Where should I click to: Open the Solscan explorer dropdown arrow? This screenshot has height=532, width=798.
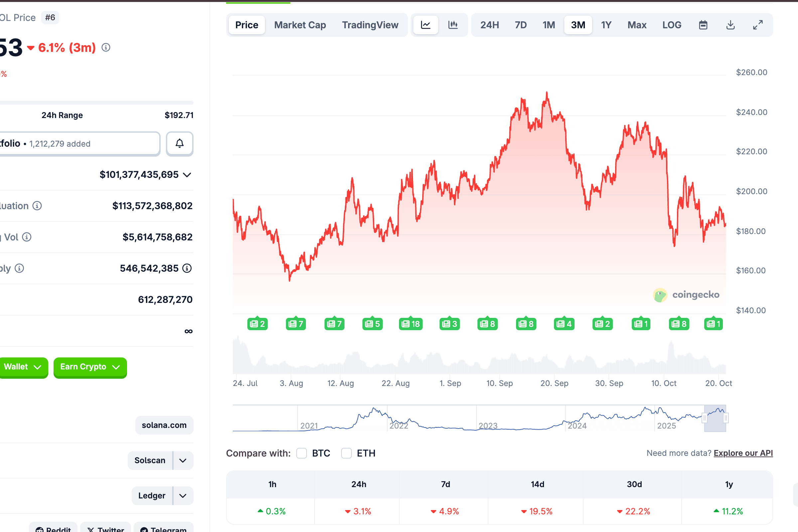coord(183,461)
